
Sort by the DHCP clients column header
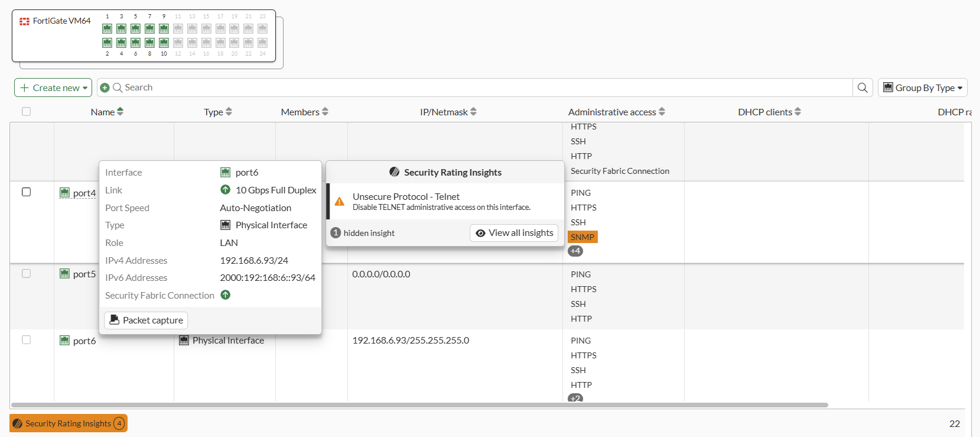tap(765, 112)
